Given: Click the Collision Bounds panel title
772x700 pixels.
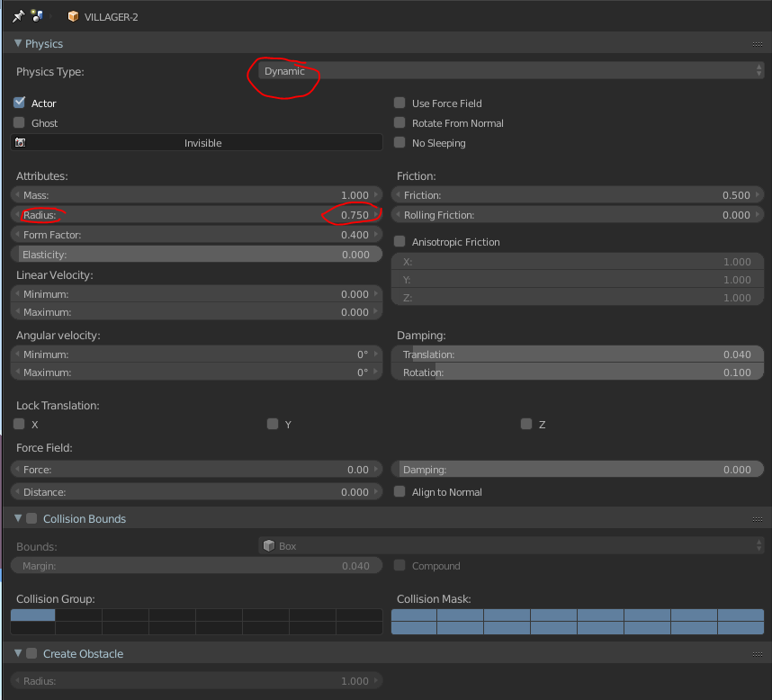Looking at the screenshot, I should pos(85,519).
